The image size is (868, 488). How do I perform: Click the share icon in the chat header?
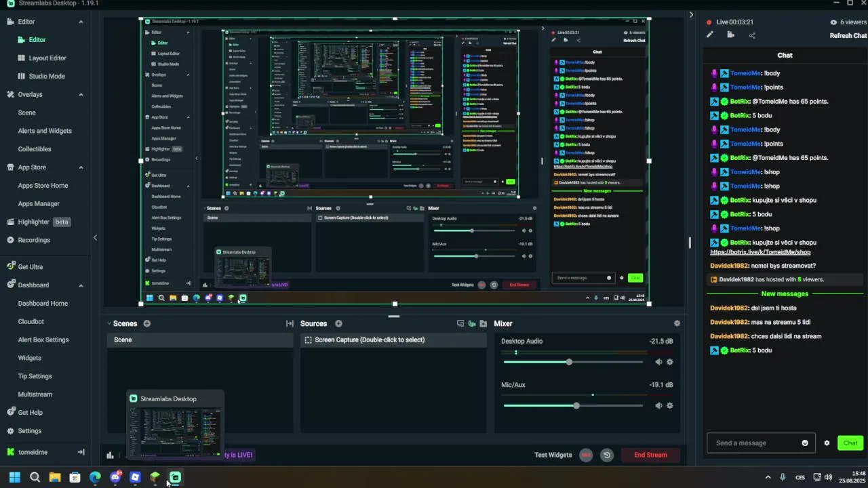coord(752,35)
